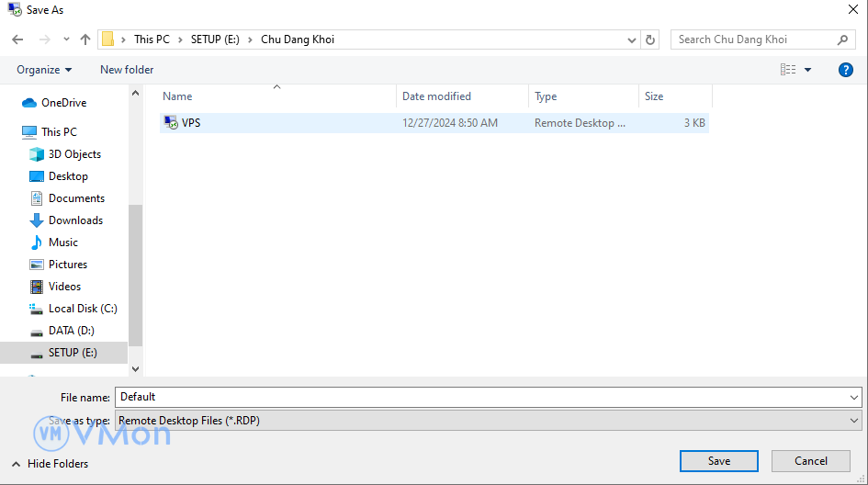Screen dimensions: 868x485
Task: Sort files by Date modified column
Action: [436, 96]
